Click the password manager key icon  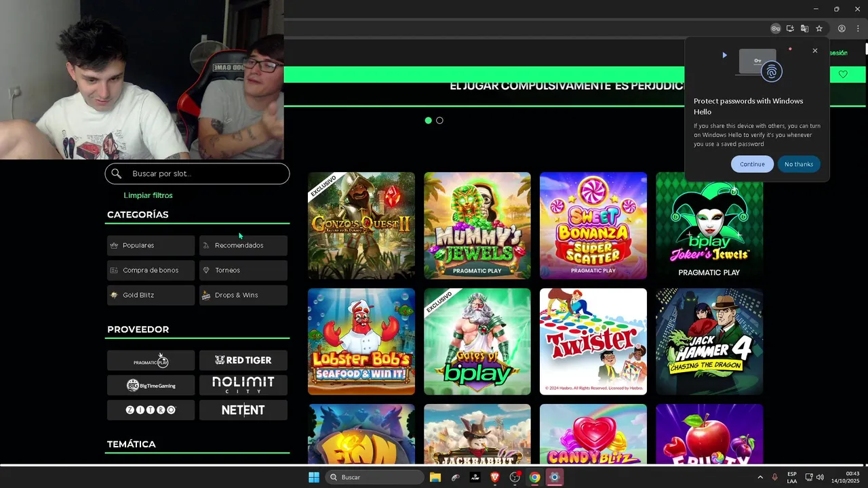click(776, 28)
